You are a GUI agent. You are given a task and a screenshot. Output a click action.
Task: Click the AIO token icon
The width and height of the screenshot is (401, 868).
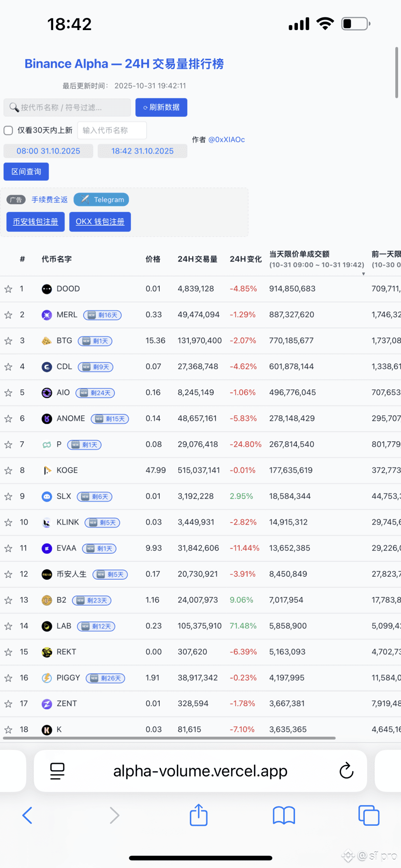click(x=46, y=393)
